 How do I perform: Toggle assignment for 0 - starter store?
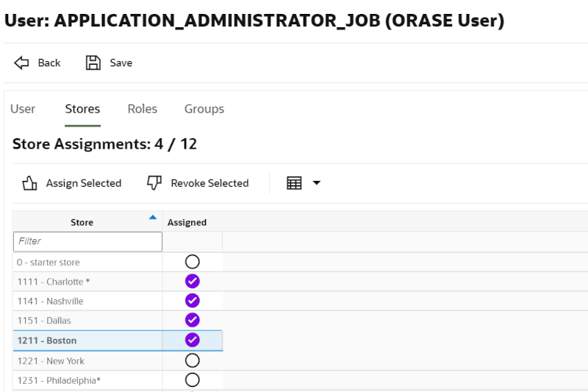[193, 262]
